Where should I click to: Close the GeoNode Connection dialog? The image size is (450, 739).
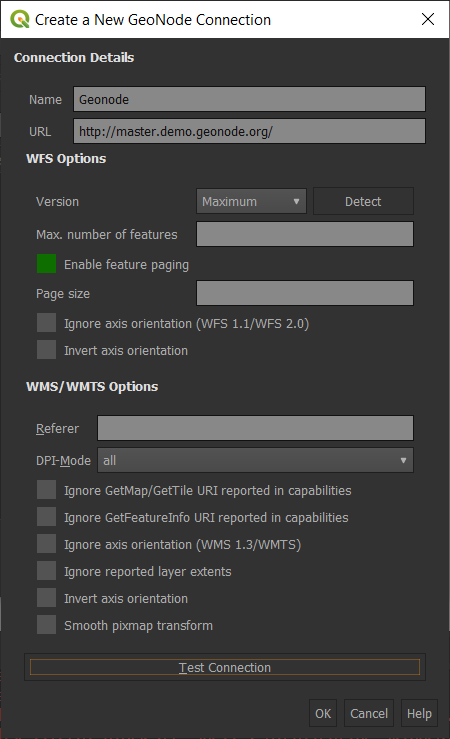[x=428, y=19]
